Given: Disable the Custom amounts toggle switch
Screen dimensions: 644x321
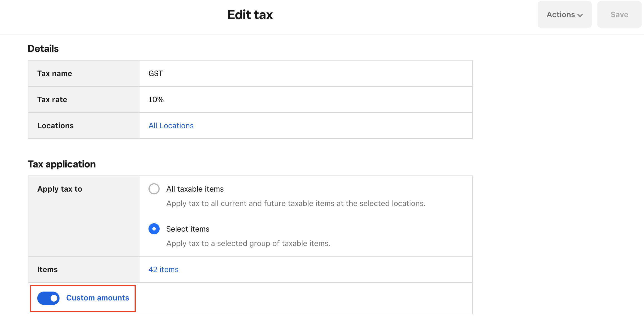Looking at the screenshot, I should tap(48, 298).
